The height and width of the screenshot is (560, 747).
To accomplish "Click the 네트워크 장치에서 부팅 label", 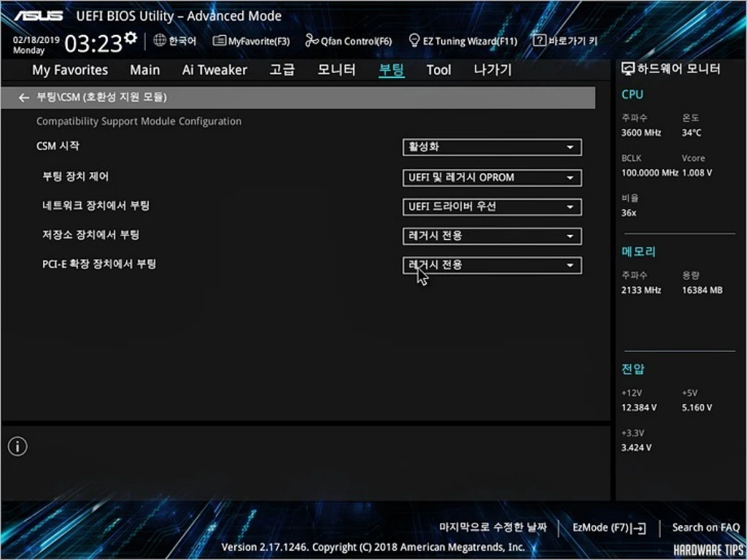I will point(96,206).
